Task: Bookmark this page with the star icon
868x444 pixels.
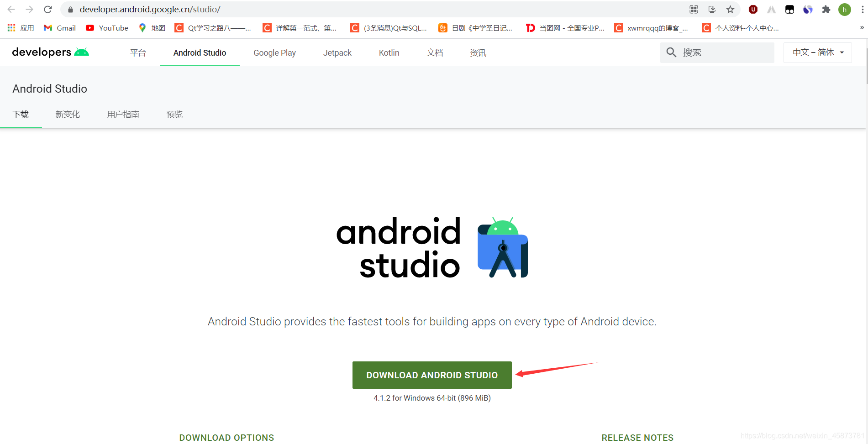Action: [730, 9]
